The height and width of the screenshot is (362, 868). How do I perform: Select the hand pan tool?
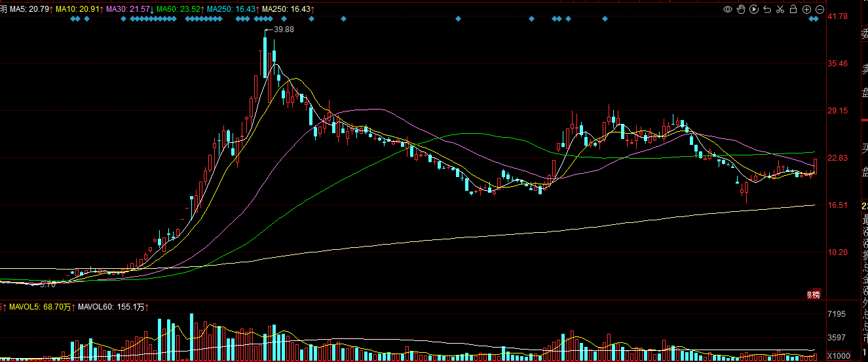point(741,9)
